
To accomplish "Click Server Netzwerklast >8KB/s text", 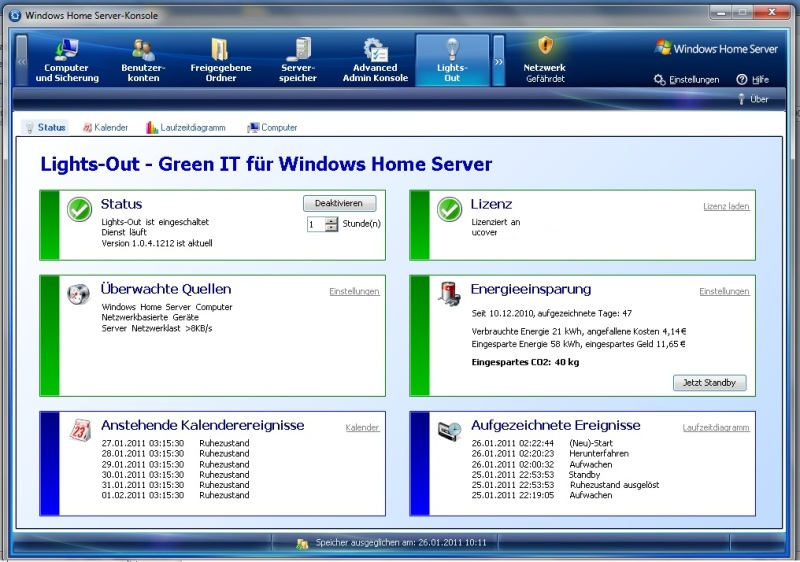I will click(x=157, y=328).
